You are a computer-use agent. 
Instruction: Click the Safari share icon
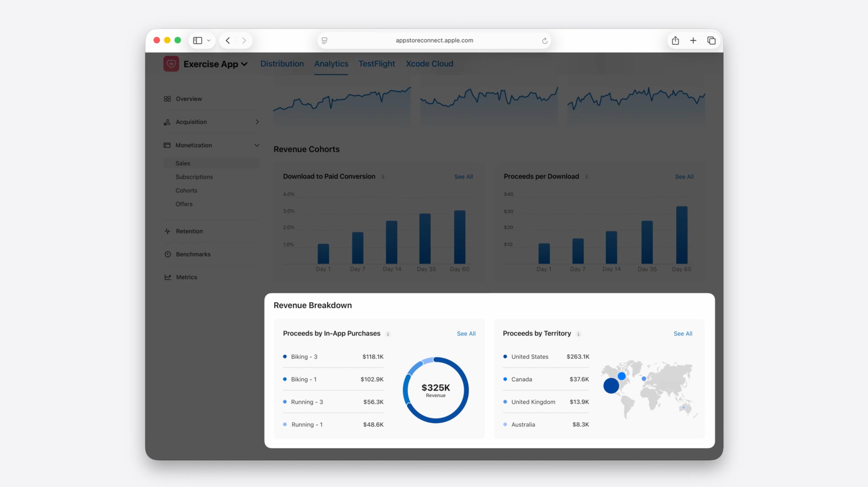(675, 41)
